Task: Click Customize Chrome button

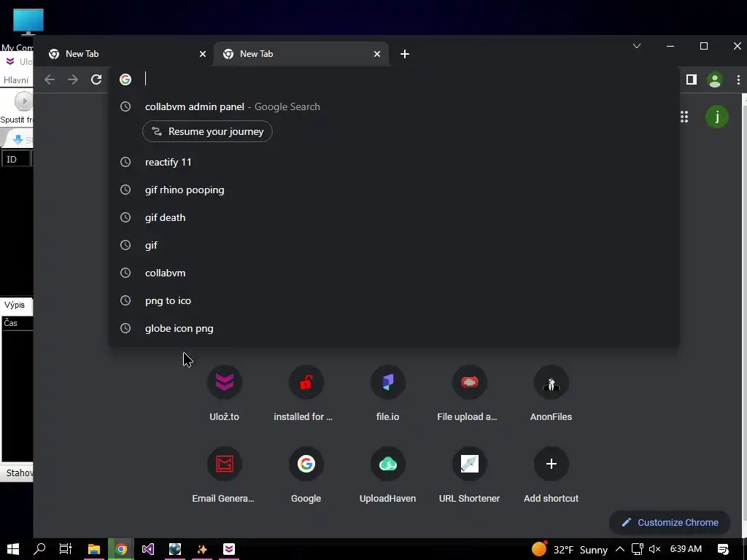Action: click(670, 522)
